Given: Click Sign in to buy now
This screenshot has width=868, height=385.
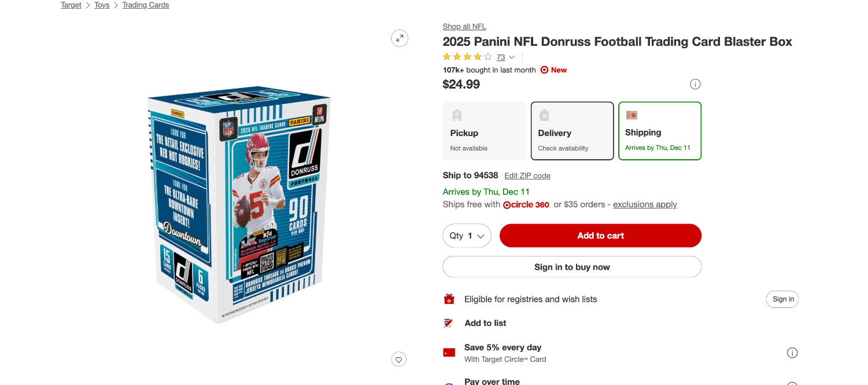Looking at the screenshot, I should [x=572, y=267].
